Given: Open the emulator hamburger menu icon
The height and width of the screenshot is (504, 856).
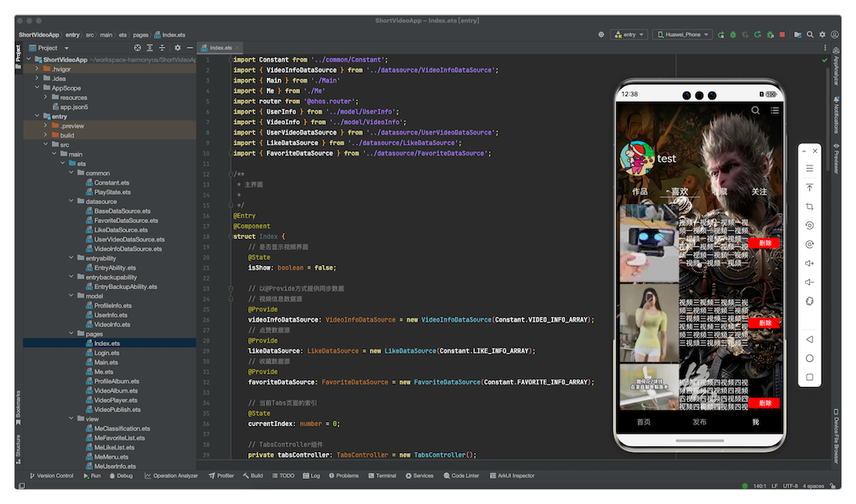Looking at the screenshot, I should coord(809,168).
